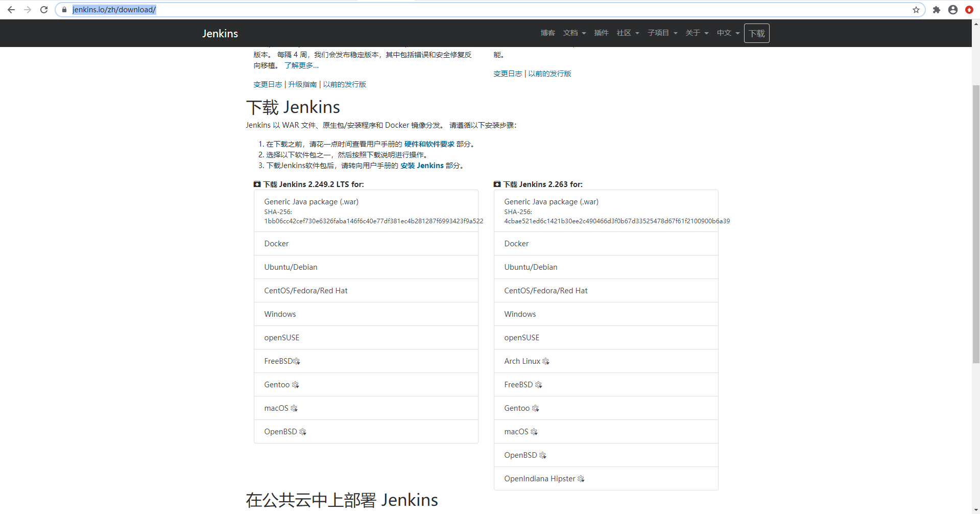980x514 pixels.
Task: Click the 下载 button in the navbar
Action: click(x=756, y=33)
